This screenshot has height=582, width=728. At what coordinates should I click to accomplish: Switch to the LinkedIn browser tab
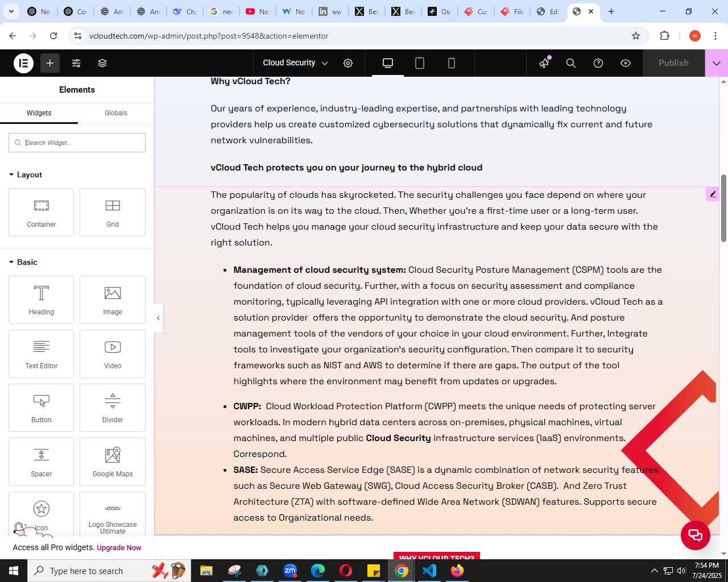click(330, 11)
